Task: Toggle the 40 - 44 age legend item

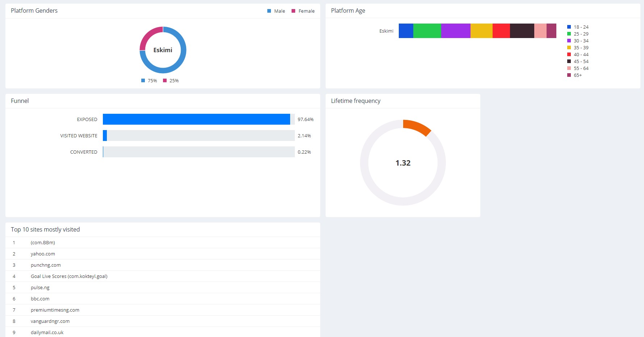Action: (578, 54)
